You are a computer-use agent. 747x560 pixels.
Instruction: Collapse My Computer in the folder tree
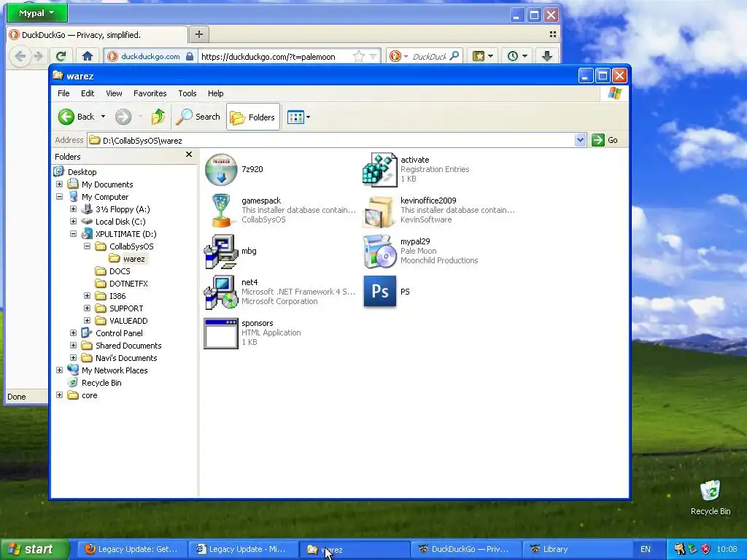60,197
